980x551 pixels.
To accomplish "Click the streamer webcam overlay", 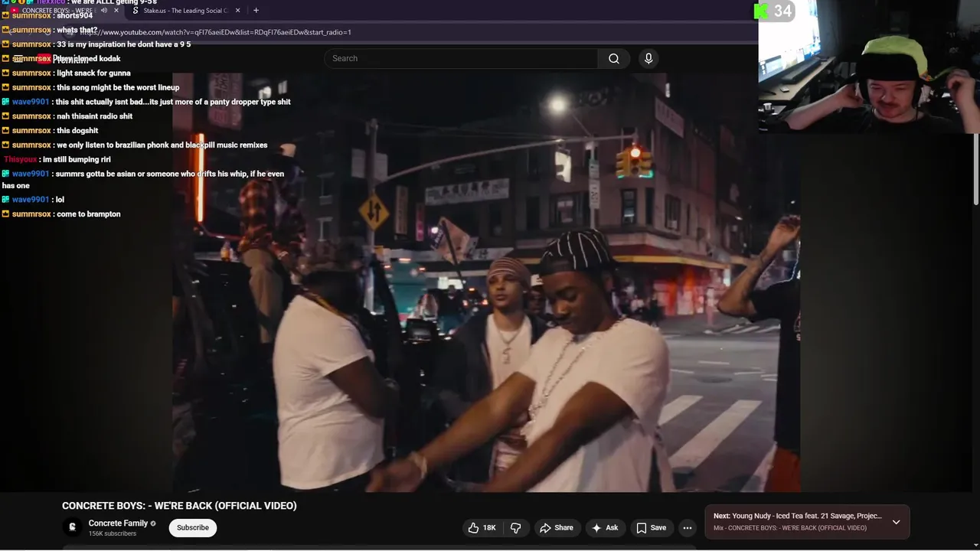I will coord(869,67).
